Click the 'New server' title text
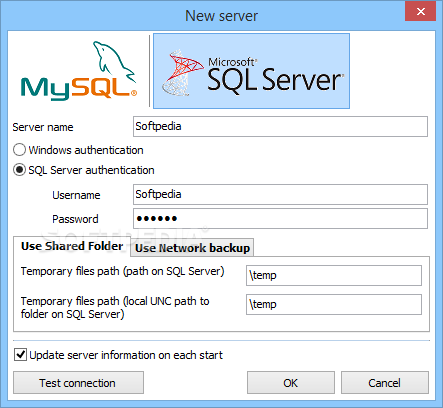 [221, 16]
